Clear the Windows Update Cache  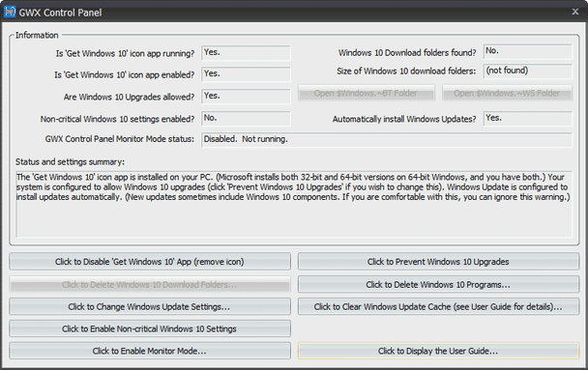coord(438,306)
